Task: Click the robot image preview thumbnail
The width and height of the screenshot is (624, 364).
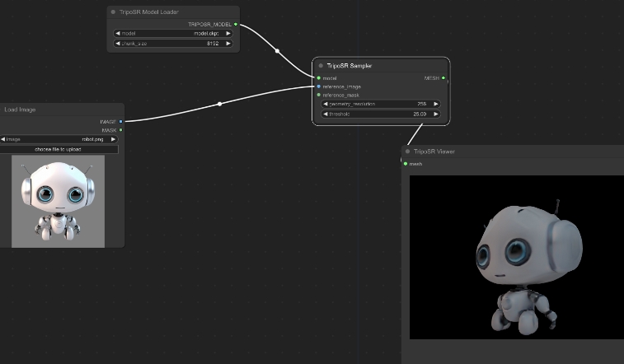Action: click(x=58, y=201)
